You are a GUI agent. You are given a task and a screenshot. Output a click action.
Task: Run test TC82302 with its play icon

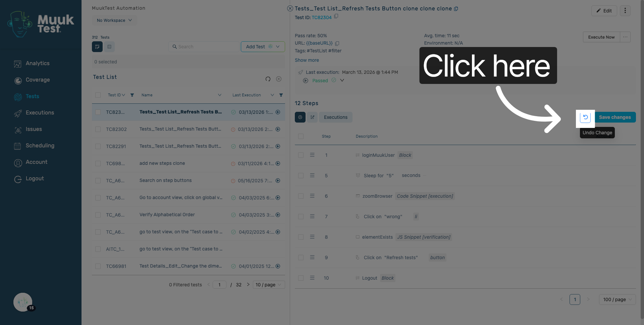(278, 129)
